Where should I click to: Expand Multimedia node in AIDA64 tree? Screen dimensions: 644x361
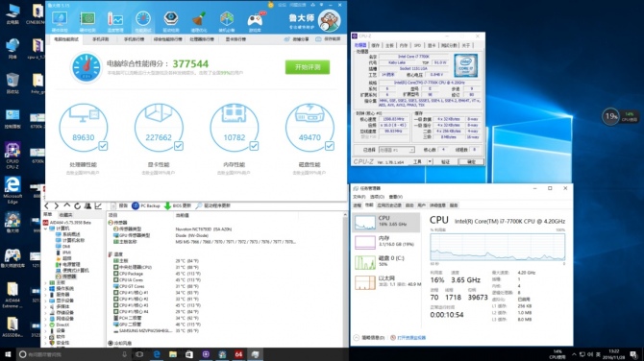coord(46,307)
